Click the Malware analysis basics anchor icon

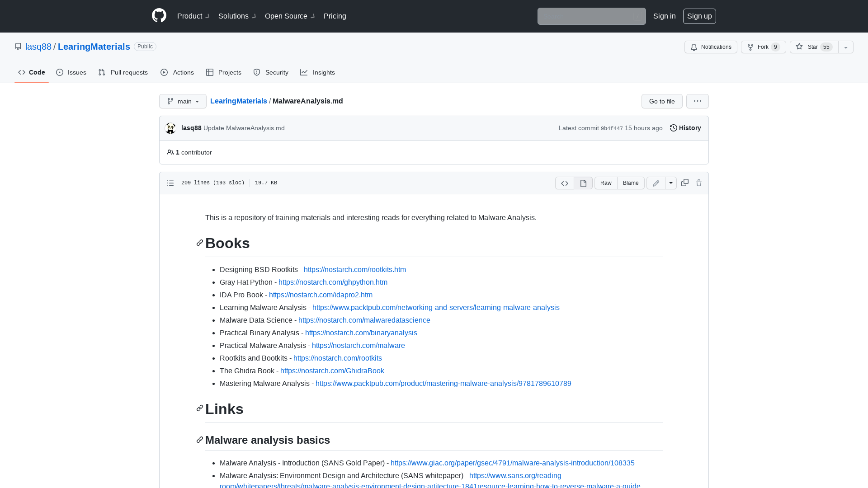(x=200, y=440)
